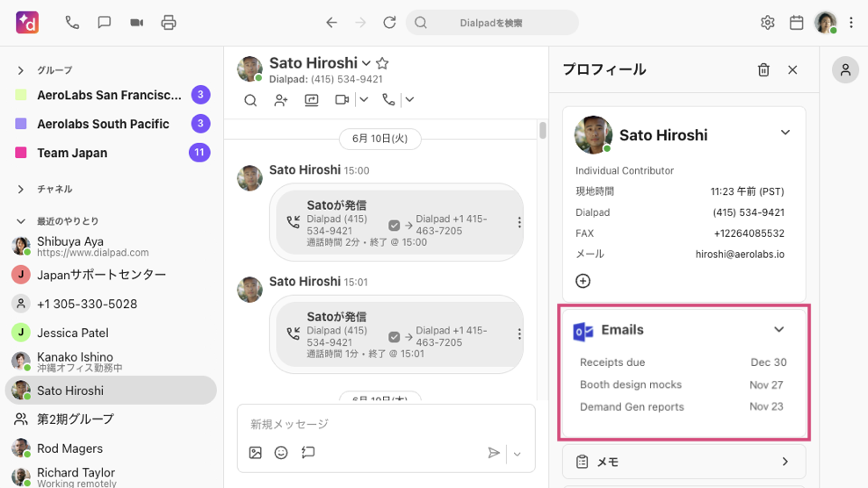Attach an image to the new message

[256, 453]
